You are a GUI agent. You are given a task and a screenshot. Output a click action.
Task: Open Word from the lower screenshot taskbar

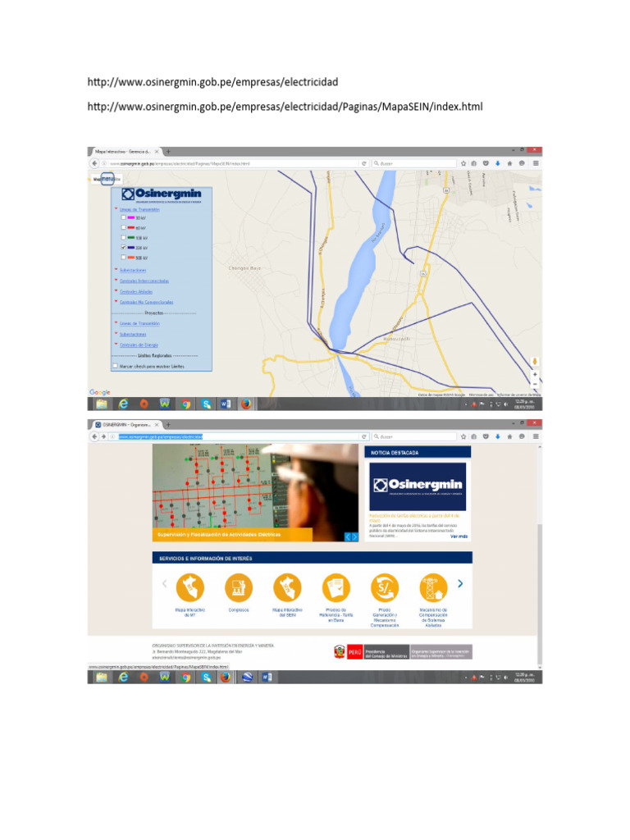267,677
